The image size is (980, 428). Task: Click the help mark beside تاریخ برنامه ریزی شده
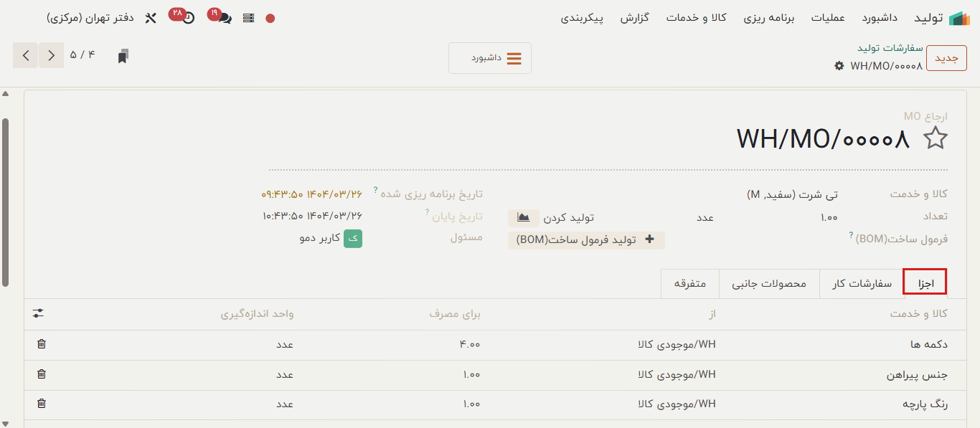(375, 190)
